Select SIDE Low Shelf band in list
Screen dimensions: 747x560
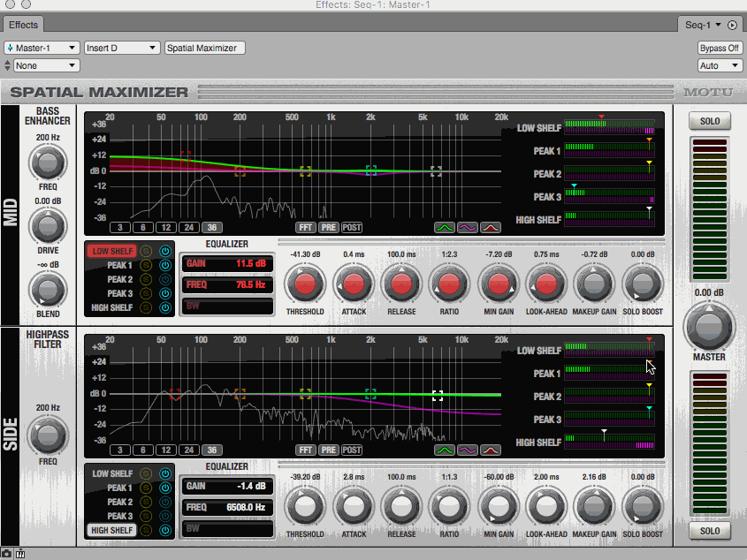[x=112, y=473]
